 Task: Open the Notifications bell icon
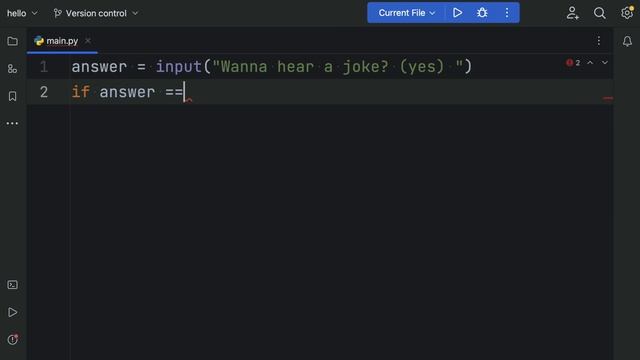tap(627, 41)
